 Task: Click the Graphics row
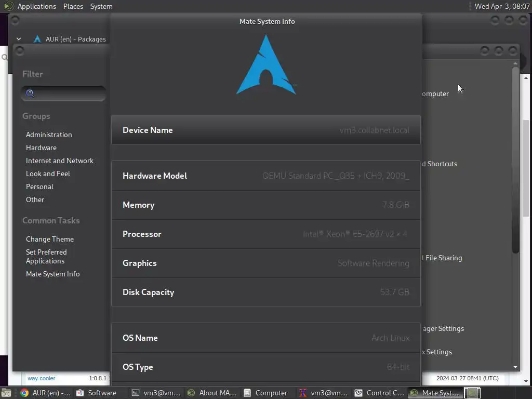click(x=266, y=263)
